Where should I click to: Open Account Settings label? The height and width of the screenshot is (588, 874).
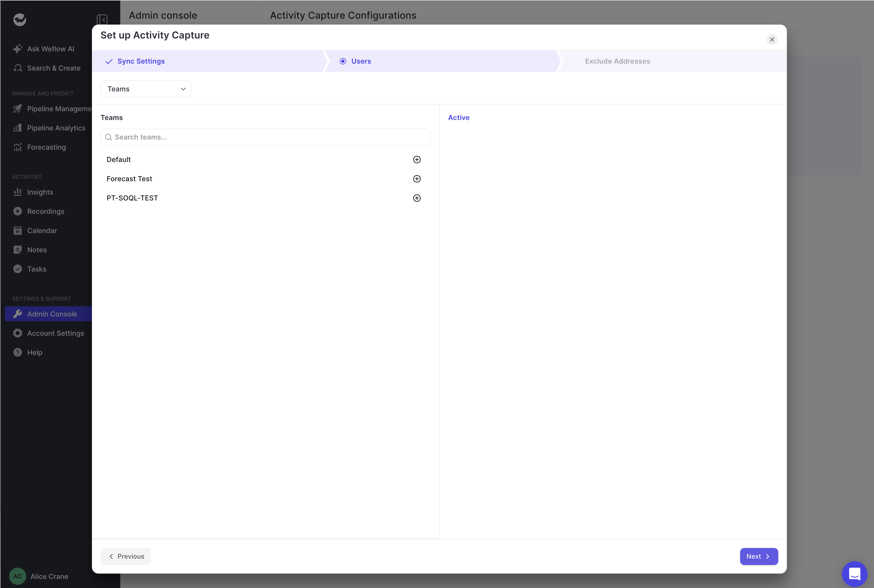(56, 333)
